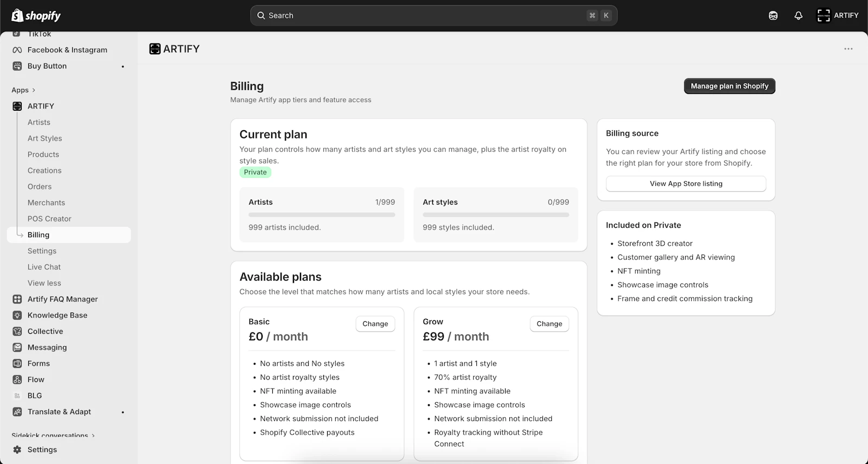Click 'NFT minting' in Included on Private
The image size is (868, 464).
click(x=639, y=271)
